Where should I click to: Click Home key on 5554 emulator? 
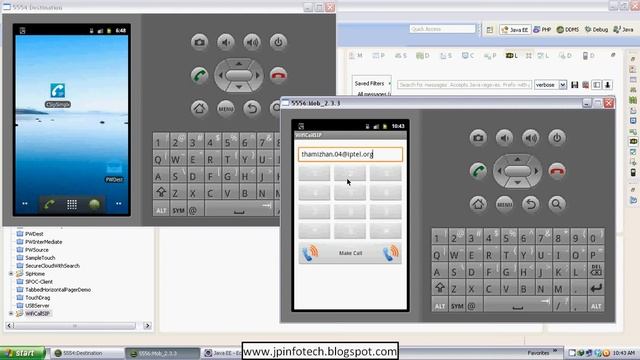[x=199, y=108]
